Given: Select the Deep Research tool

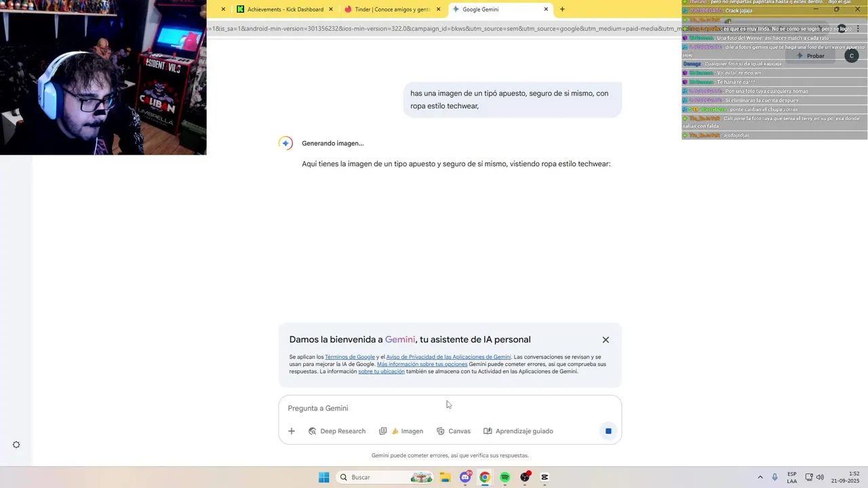Looking at the screenshot, I should click(337, 431).
